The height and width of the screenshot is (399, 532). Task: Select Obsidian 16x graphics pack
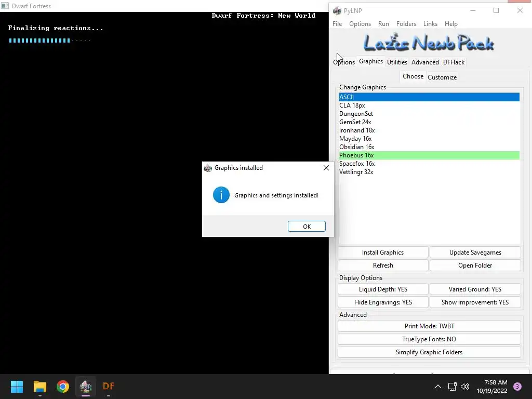coord(429,147)
